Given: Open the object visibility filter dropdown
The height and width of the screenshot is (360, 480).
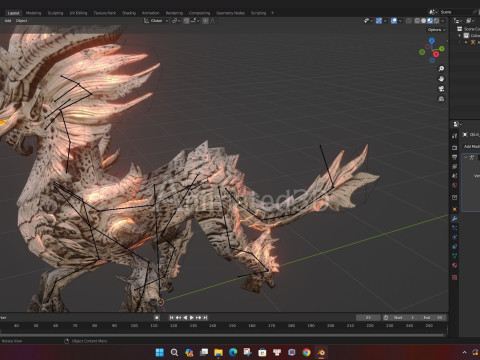Looking at the screenshot, I should pos(368,21).
